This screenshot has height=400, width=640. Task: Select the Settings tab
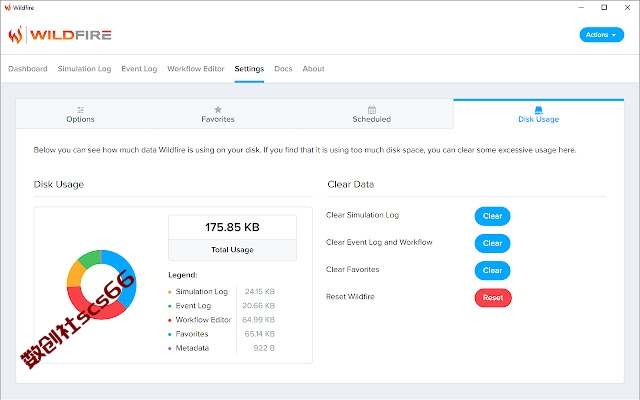tap(249, 69)
